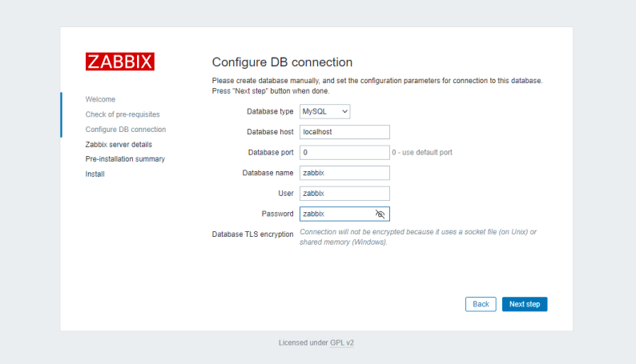Click the Database TLS encryption label
The width and height of the screenshot is (636, 364).
coord(252,234)
